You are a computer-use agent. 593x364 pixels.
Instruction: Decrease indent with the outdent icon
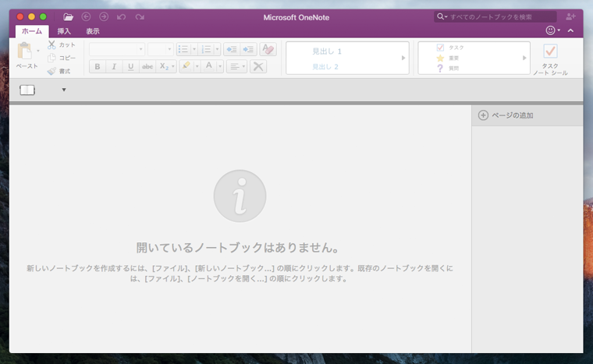232,49
